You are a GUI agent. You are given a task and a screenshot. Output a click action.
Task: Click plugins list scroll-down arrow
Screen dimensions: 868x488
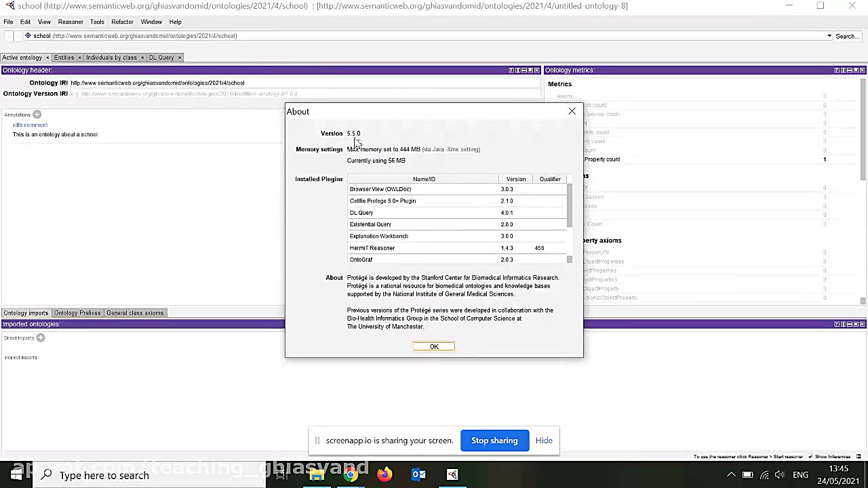pos(570,260)
